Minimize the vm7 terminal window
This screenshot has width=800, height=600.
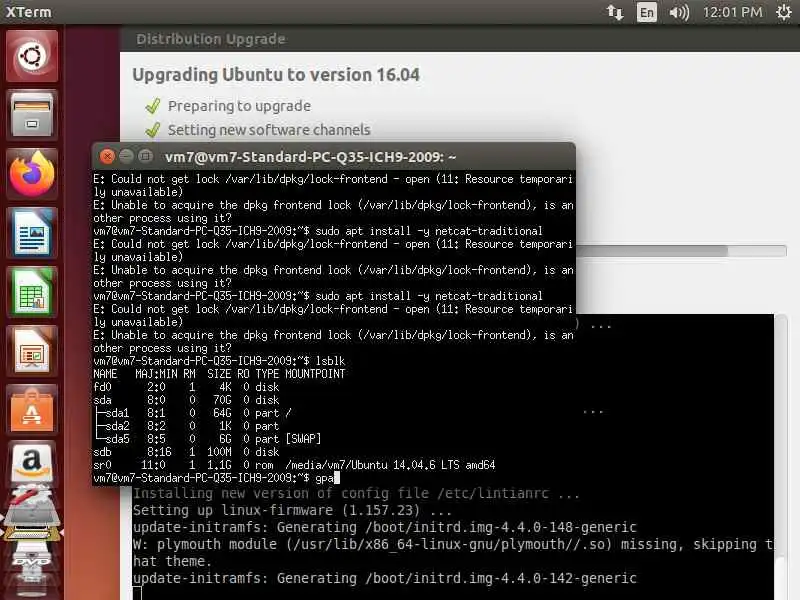(127, 156)
